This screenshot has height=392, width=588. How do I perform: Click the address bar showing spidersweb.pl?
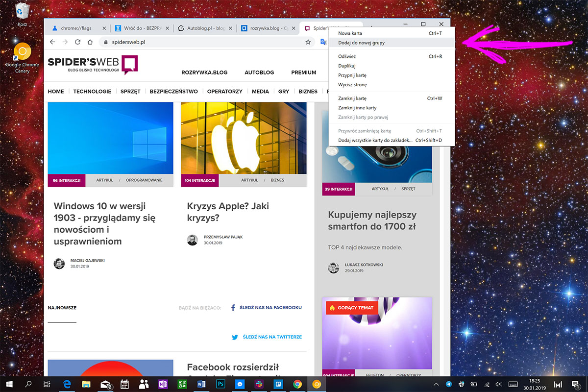pos(206,42)
